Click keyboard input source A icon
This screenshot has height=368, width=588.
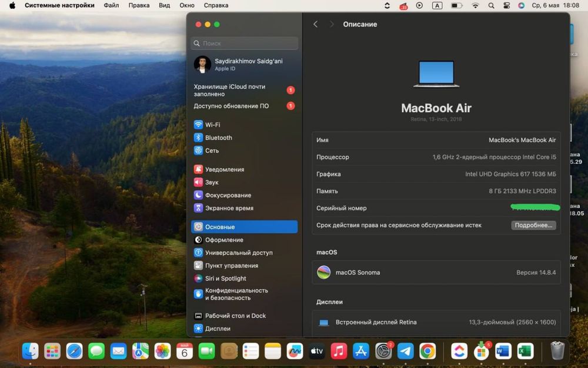click(x=437, y=6)
